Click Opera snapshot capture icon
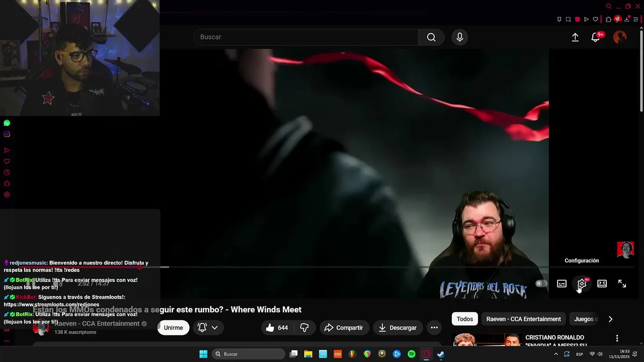644x362 pixels. click(x=568, y=19)
